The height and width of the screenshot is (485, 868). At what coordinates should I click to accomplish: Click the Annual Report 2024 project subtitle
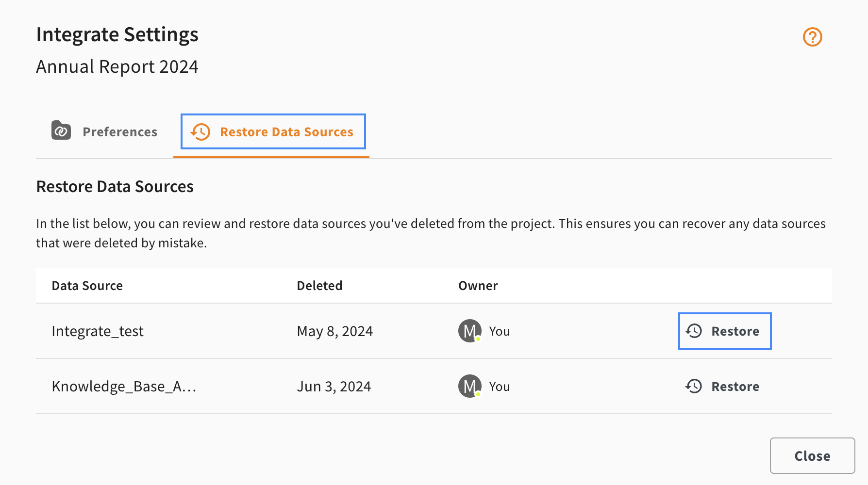pyautogui.click(x=117, y=66)
